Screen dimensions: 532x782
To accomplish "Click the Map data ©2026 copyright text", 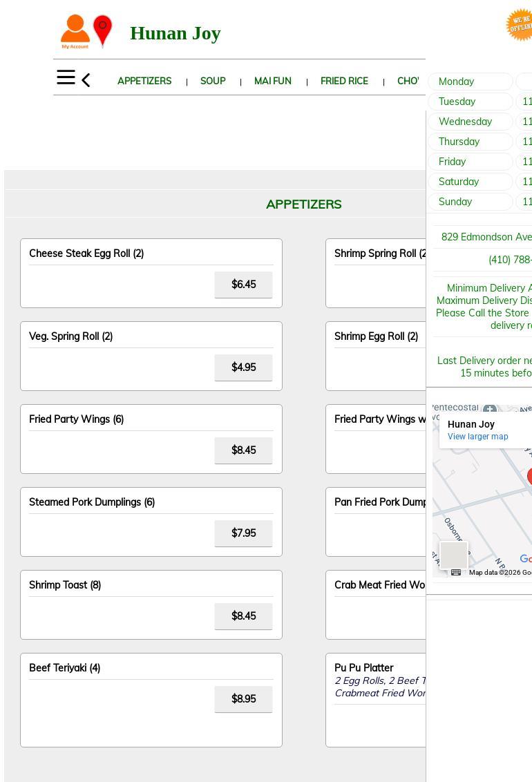I will pos(500,572).
